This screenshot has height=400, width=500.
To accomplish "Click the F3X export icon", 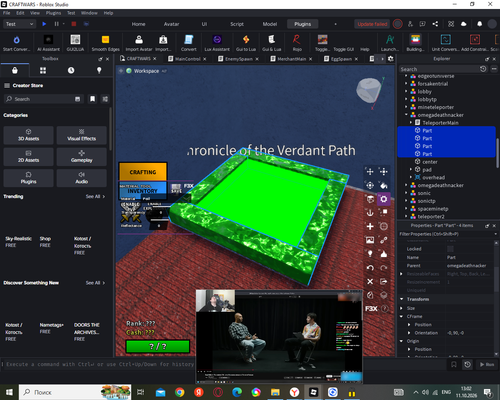I will (x=384, y=282).
